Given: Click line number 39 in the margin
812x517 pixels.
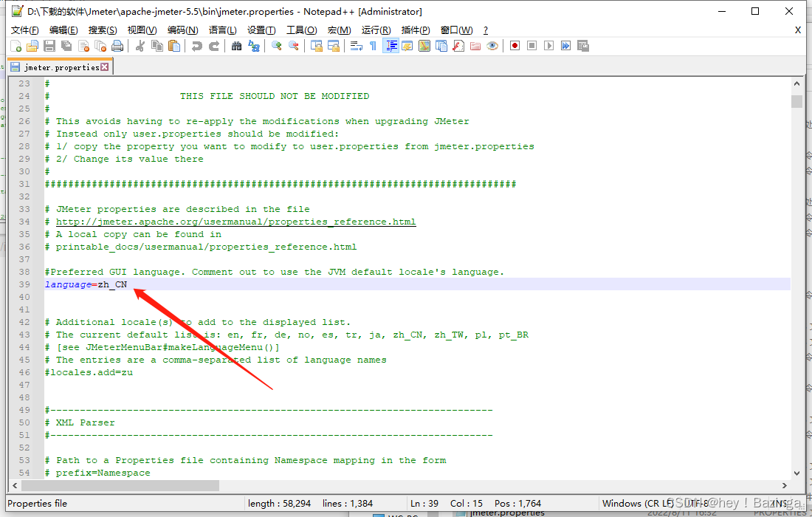Looking at the screenshot, I should (24, 284).
